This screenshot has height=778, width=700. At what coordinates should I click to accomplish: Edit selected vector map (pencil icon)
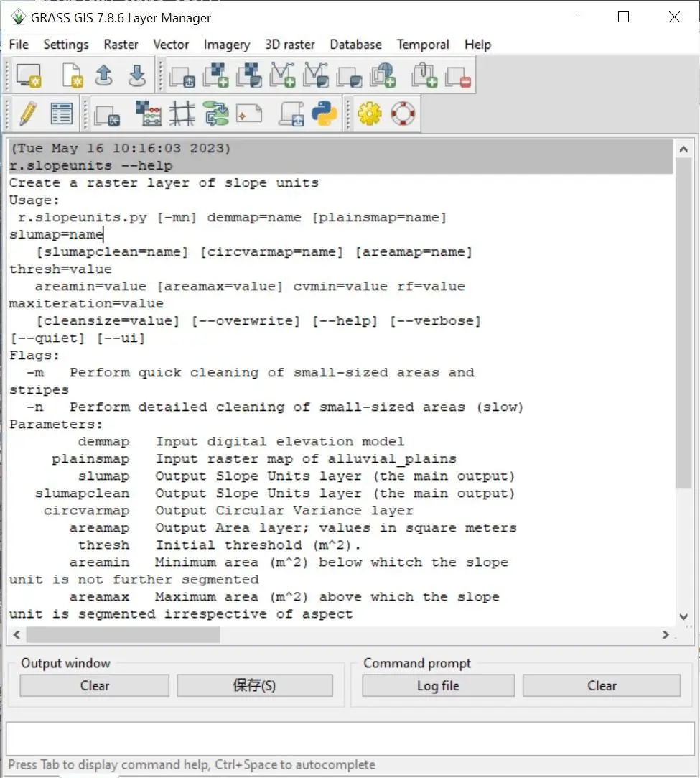28,114
